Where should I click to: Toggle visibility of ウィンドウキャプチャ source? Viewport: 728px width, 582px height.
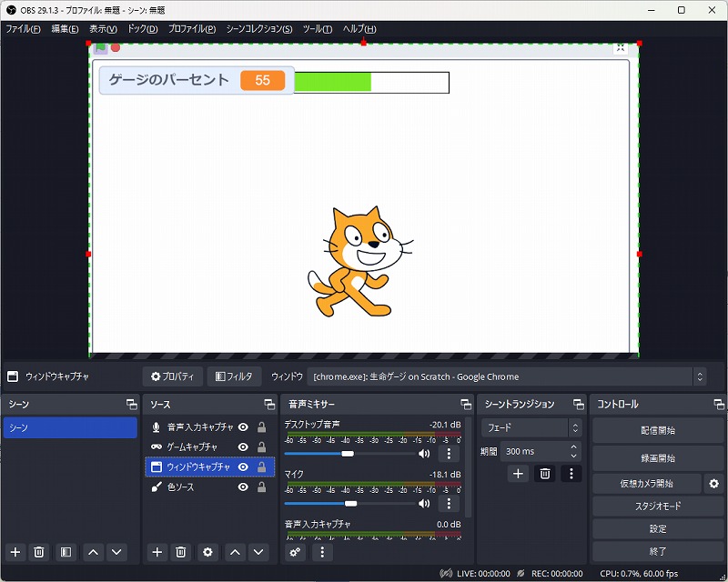click(x=243, y=467)
